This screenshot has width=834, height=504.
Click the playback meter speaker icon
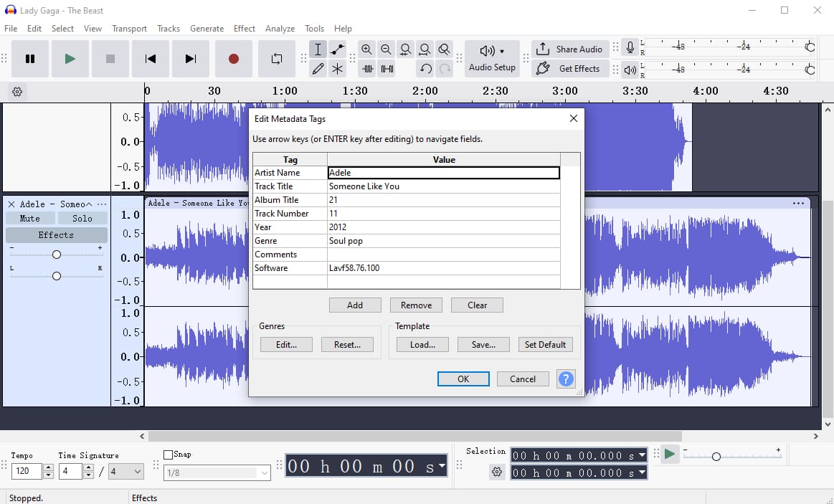point(630,70)
